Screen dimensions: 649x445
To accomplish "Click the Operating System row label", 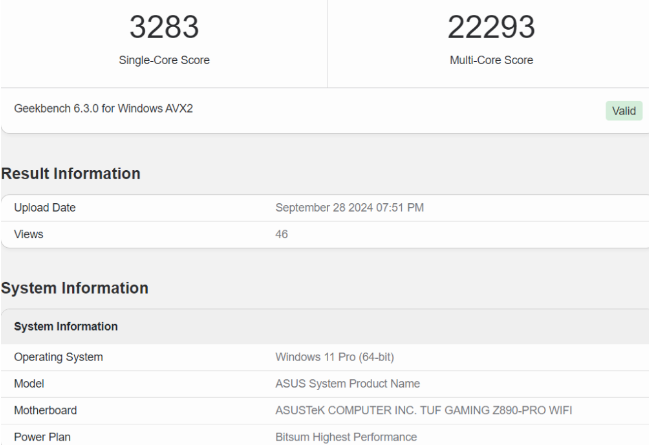I will click(58, 357).
